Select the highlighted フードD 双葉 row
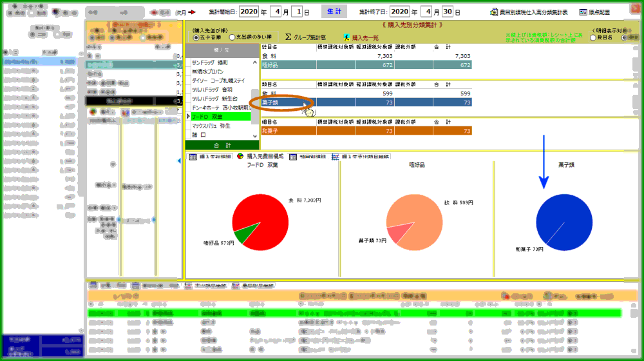This screenshot has height=361, width=644. (221, 117)
